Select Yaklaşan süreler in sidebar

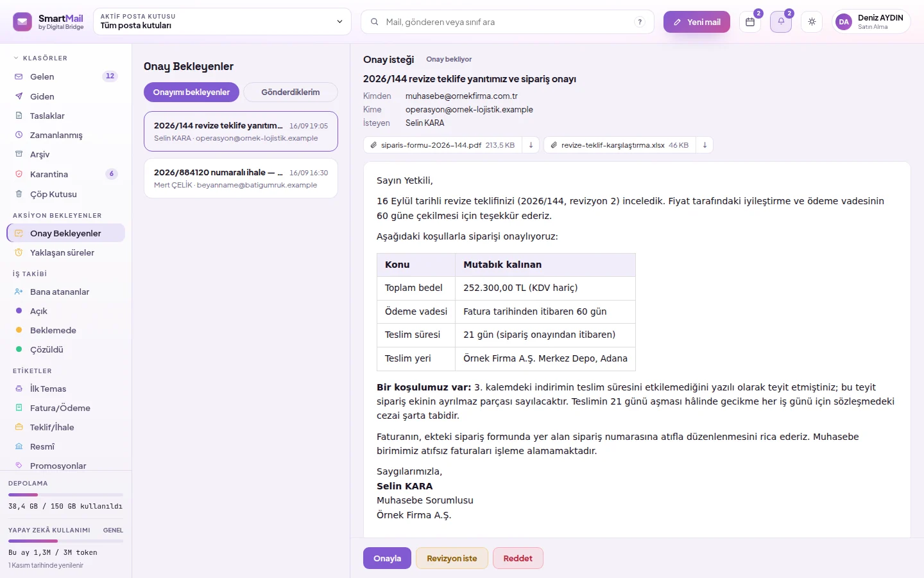tap(65, 252)
